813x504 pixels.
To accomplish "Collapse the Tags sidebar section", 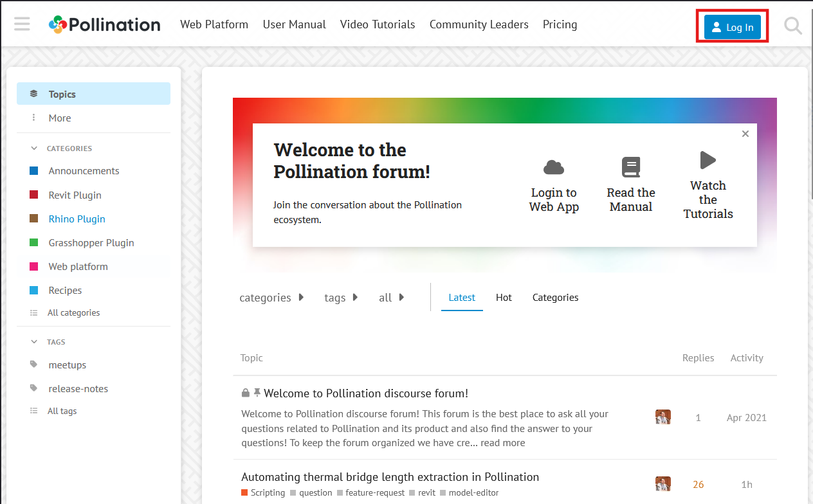I will point(35,342).
